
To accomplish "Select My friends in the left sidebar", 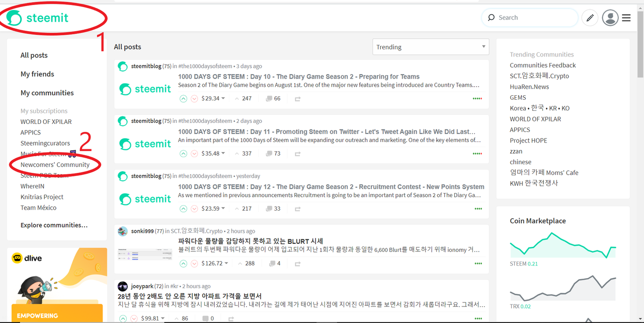I will [x=37, y=74].
